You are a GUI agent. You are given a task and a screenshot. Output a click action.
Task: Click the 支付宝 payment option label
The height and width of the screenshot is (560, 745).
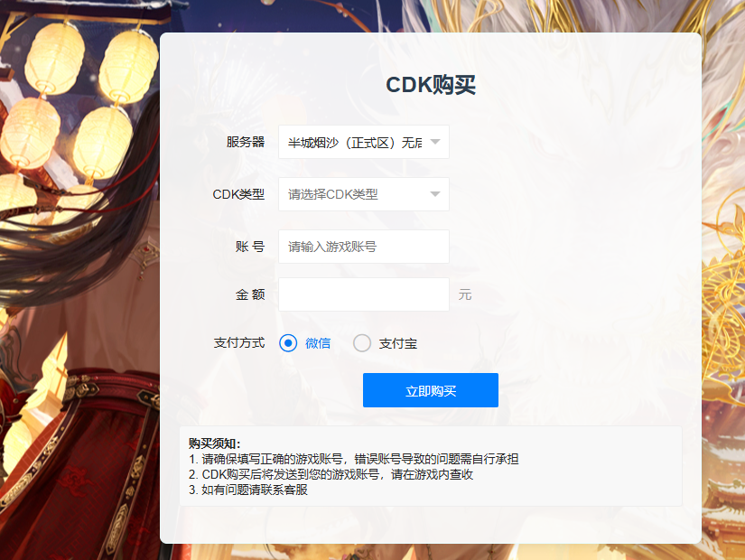(x=397, y=343)
